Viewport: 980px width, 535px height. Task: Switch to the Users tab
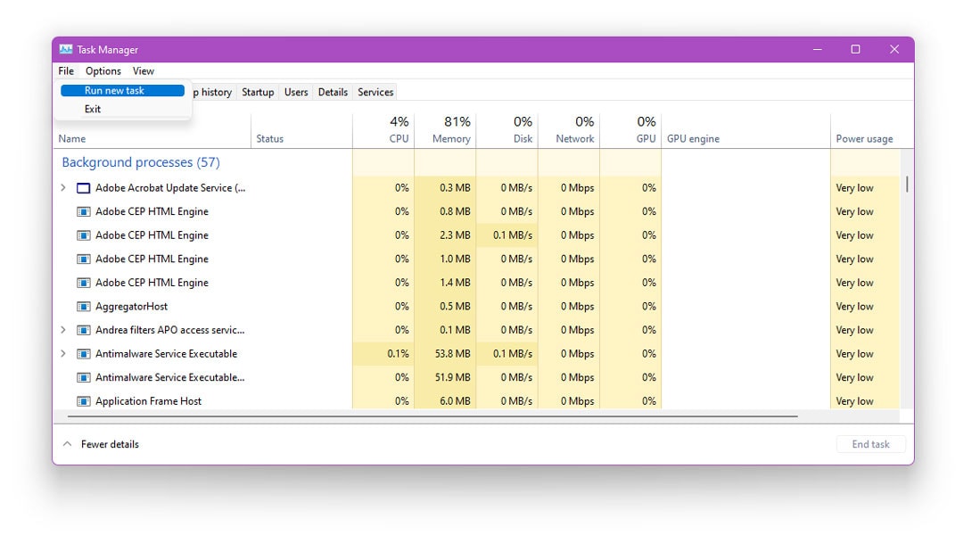(296, 92)
